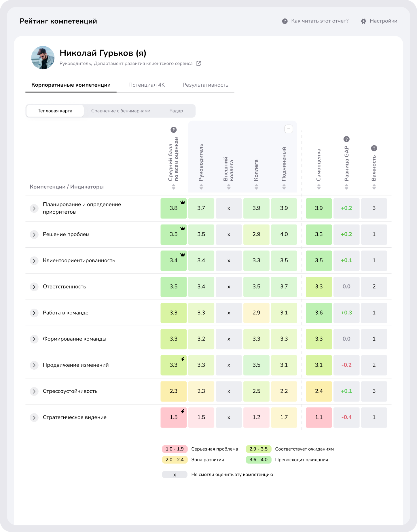417x532 pixels.
Task: Toggle sorting on the 'Самооценка' column
Action: coord(319,187)
